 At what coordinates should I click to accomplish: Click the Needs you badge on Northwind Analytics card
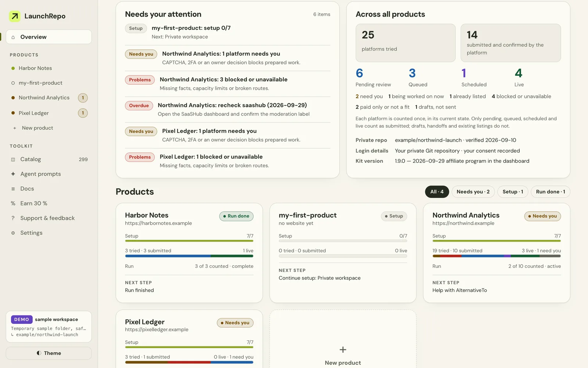(542, 216)
